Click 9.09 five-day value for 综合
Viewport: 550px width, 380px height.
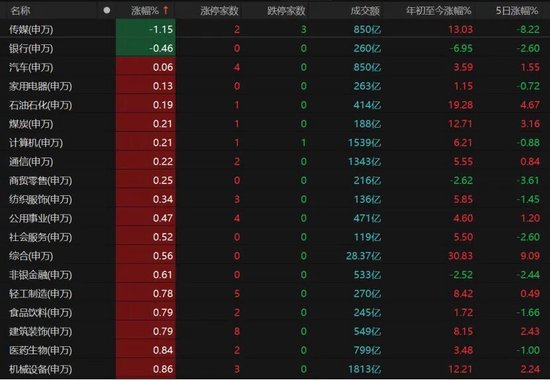point(530,256)
